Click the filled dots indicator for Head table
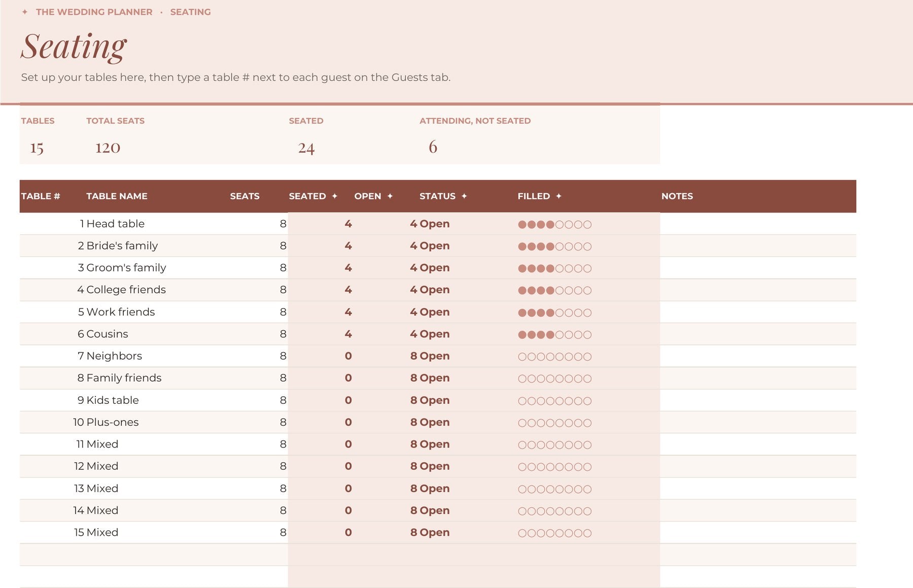 [554, 224]
